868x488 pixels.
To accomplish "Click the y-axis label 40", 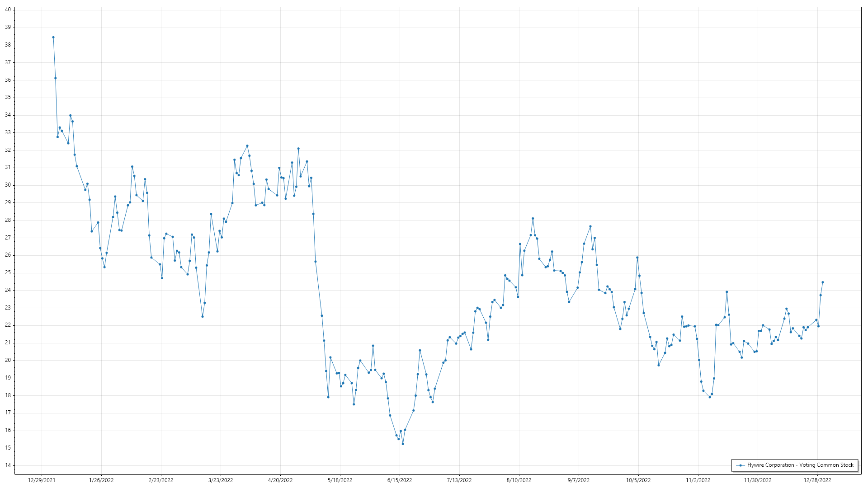I will pyautogui.click(x=8, y=9).
